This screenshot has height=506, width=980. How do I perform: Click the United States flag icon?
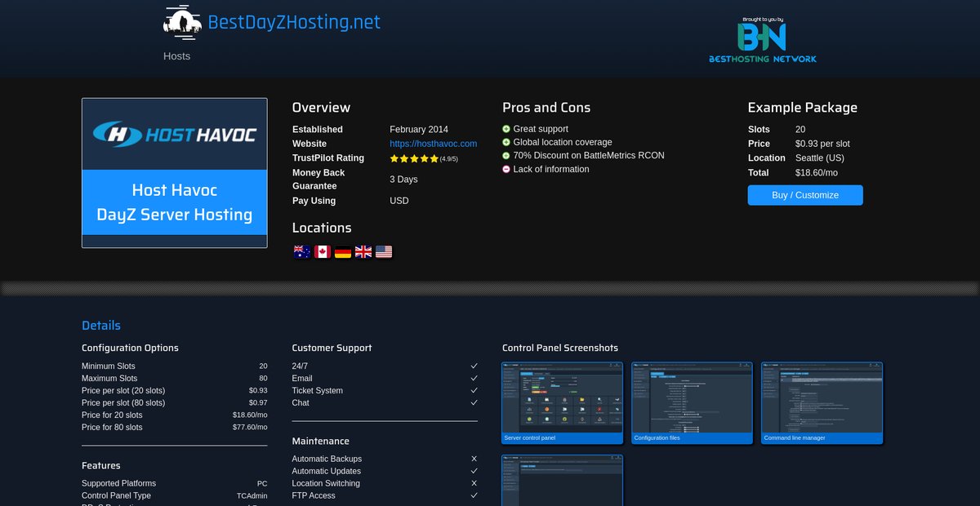tap(384, 251)
